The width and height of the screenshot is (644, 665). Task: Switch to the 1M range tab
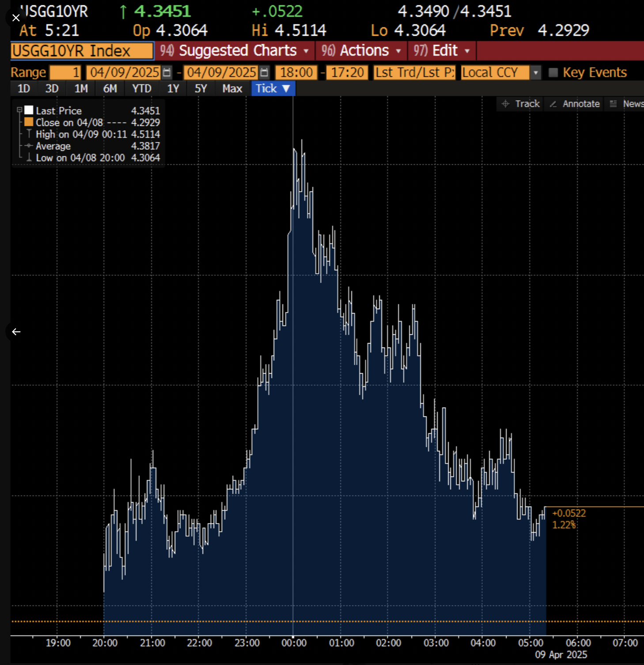(x=81, y=89)
